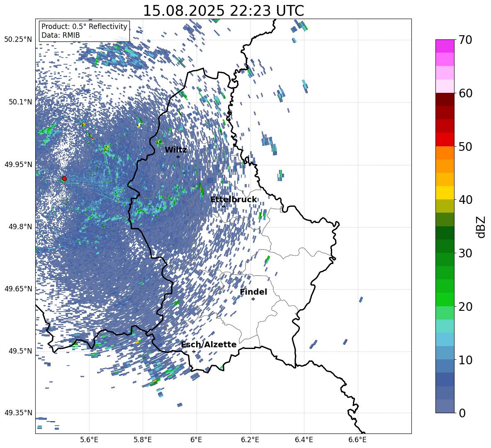Click the yellow colorbar segment near 40
Image resolution: width=491 pixels, height=448 pixels.
pos(445,193)
